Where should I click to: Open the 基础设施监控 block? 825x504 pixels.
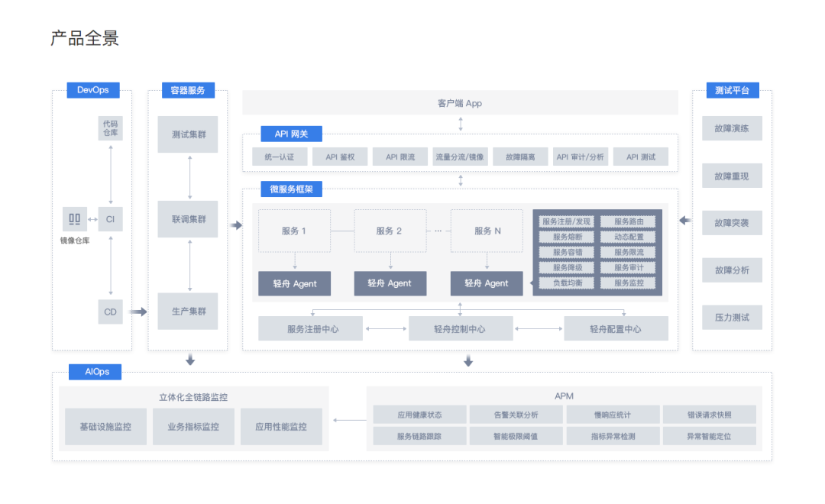[x=105, y=427]
